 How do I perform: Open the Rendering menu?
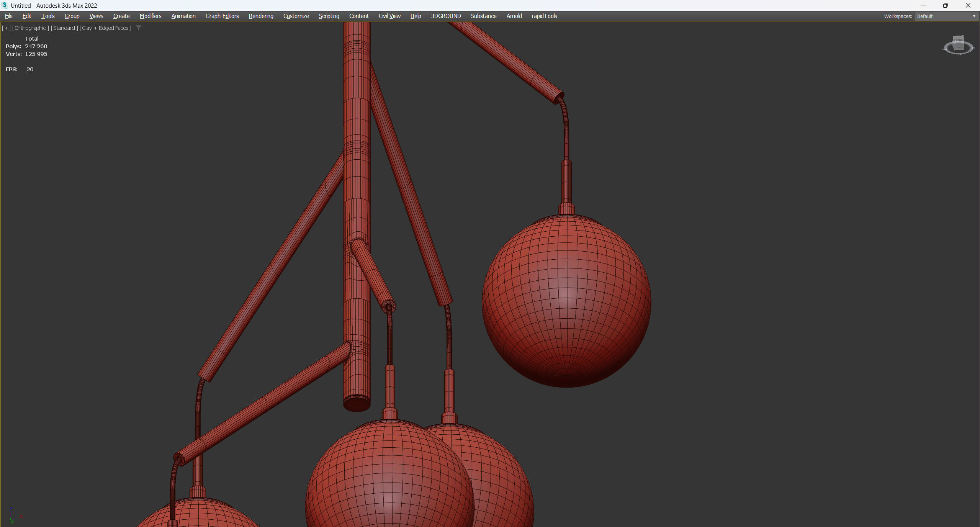[x=261, y=16]
